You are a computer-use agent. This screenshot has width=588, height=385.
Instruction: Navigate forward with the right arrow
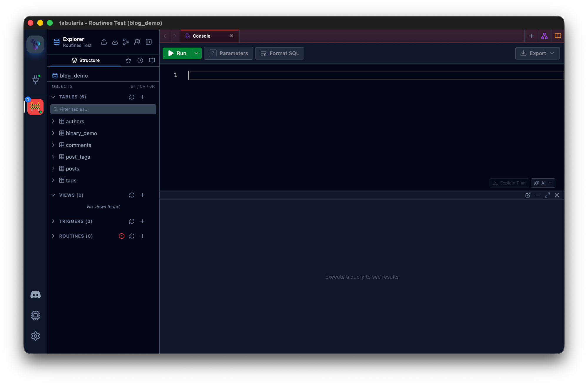(175, 36)
